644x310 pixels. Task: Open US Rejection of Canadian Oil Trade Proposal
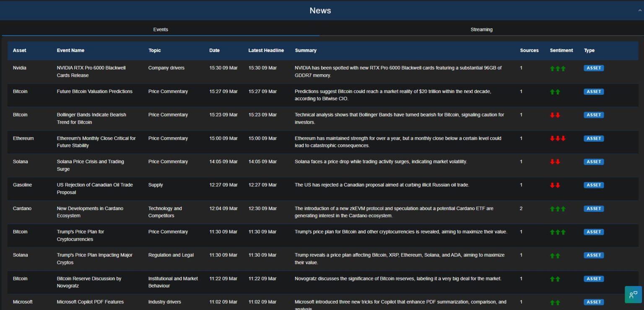pos(95,189)
